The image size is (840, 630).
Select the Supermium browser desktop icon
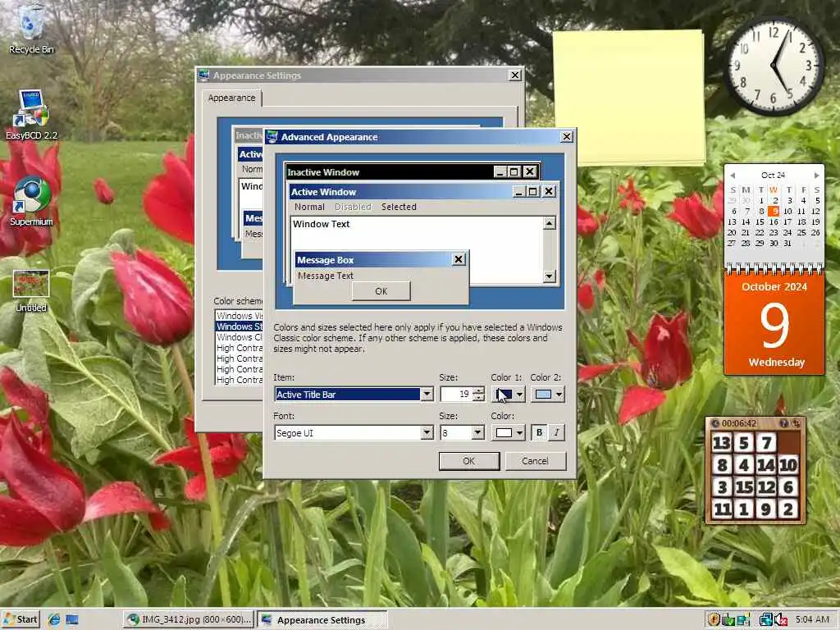32,202
